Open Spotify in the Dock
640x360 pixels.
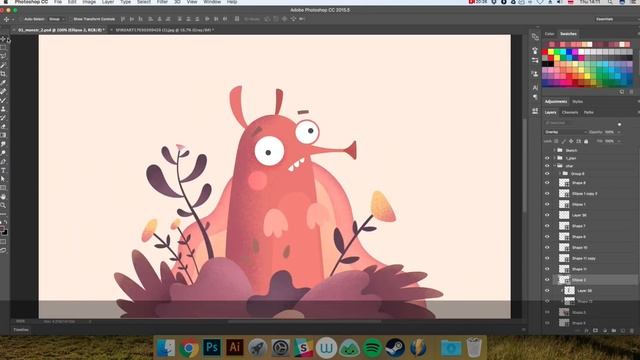[372, 348]
